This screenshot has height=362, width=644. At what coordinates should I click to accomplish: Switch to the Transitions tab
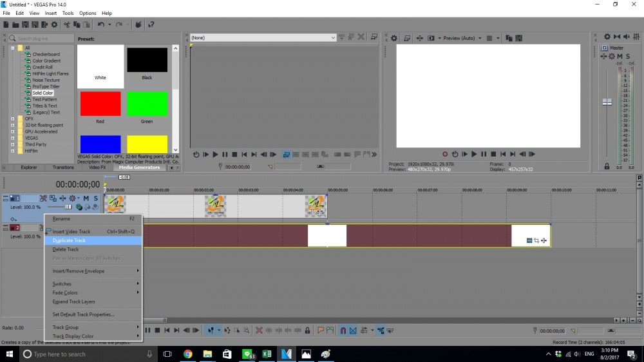pyautogui.click(x=63, y=167)
